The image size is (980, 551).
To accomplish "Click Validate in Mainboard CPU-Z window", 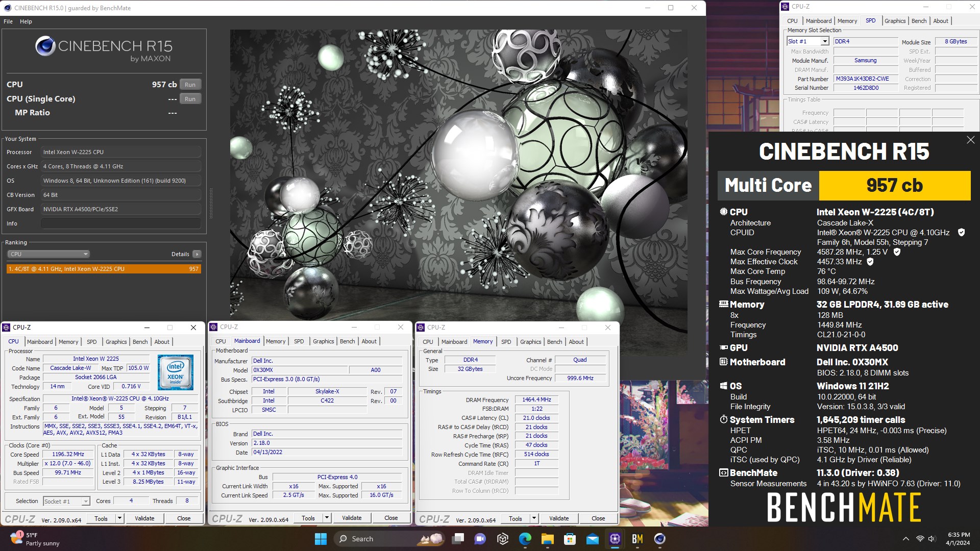I will 352,518.
